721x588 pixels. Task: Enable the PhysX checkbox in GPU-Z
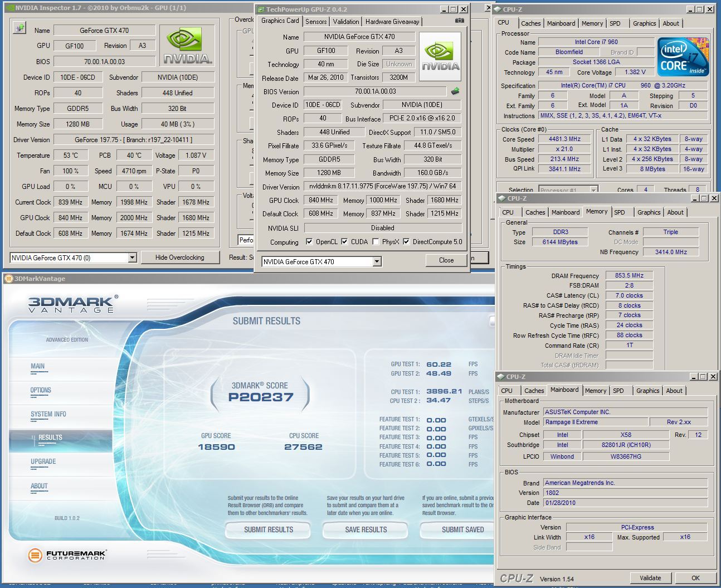pyautogui.click(x=376, y=242)
